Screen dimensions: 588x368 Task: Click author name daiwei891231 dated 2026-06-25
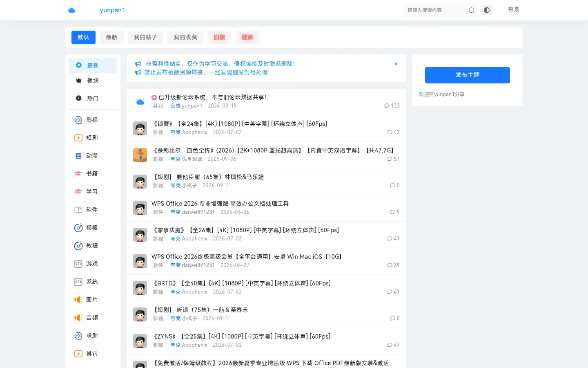(198, 212)
